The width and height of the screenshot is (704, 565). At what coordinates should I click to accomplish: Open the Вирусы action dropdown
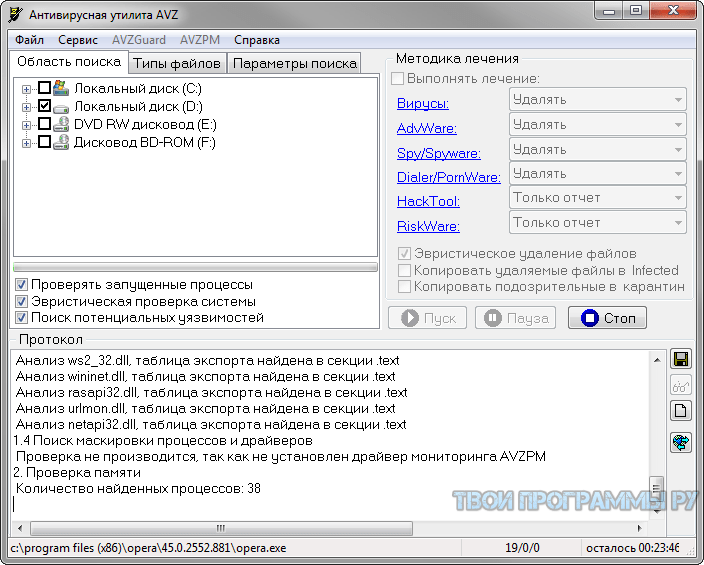click(597, 100)
